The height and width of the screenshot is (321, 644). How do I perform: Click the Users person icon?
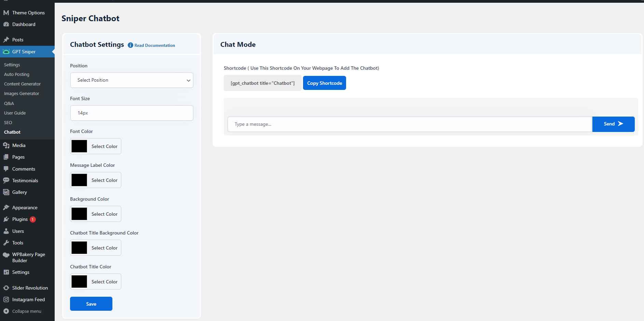click(x=6, y=231)
